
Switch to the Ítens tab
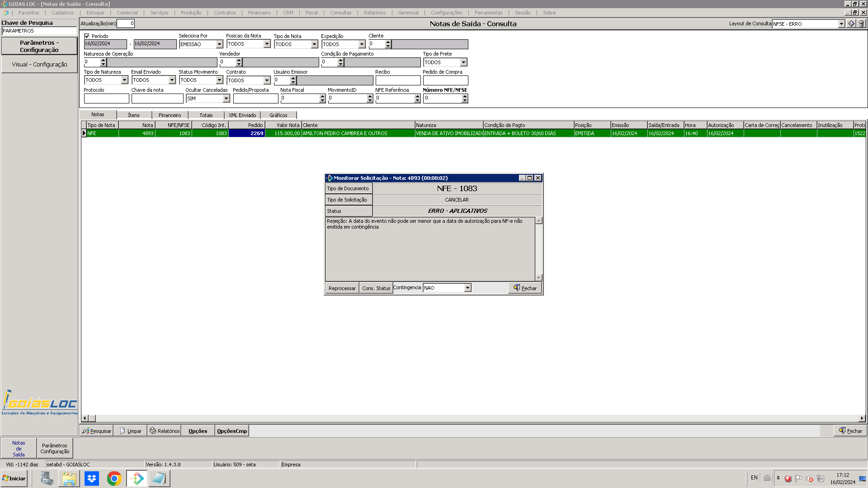coord(134,115)
